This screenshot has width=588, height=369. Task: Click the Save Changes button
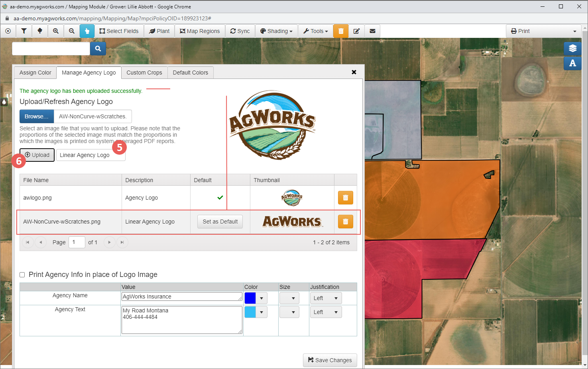pos(330,360)
